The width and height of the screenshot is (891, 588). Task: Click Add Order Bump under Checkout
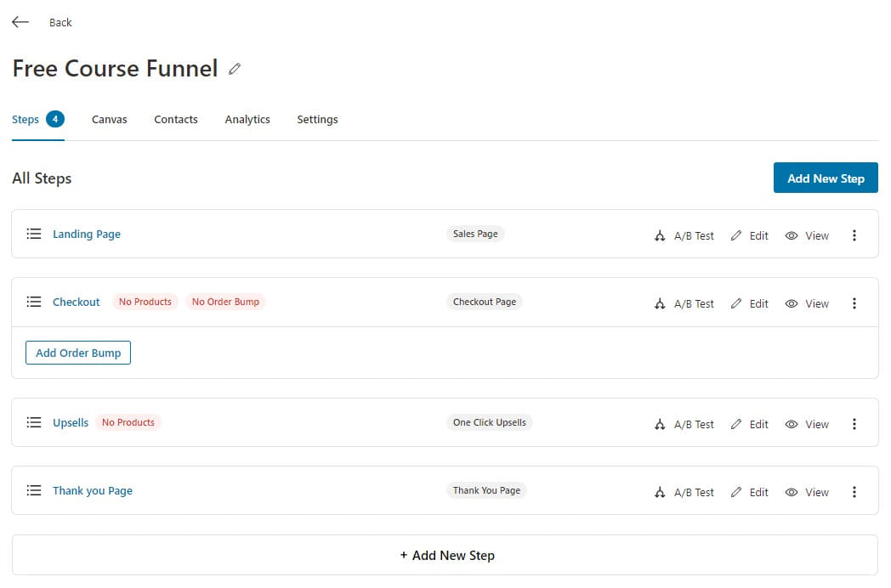coord(77,353)
